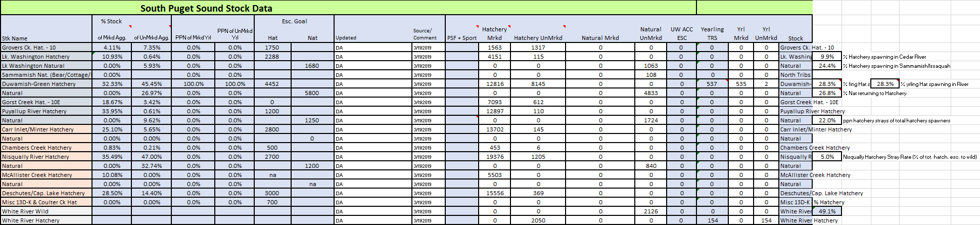This screenshot has height=225, width=980.
Task: Select White River Wild 49.1% cell
Action: click(827, 211)
